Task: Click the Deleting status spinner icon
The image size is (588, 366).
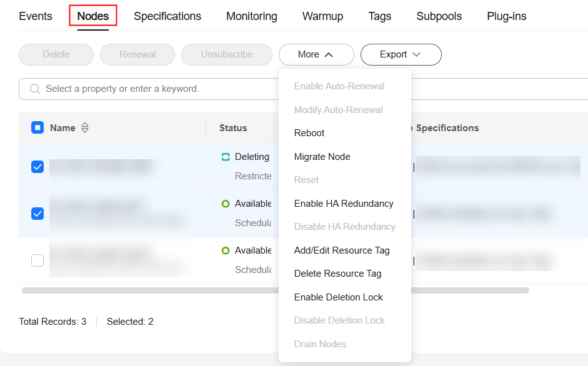Action: coord(226,157)
